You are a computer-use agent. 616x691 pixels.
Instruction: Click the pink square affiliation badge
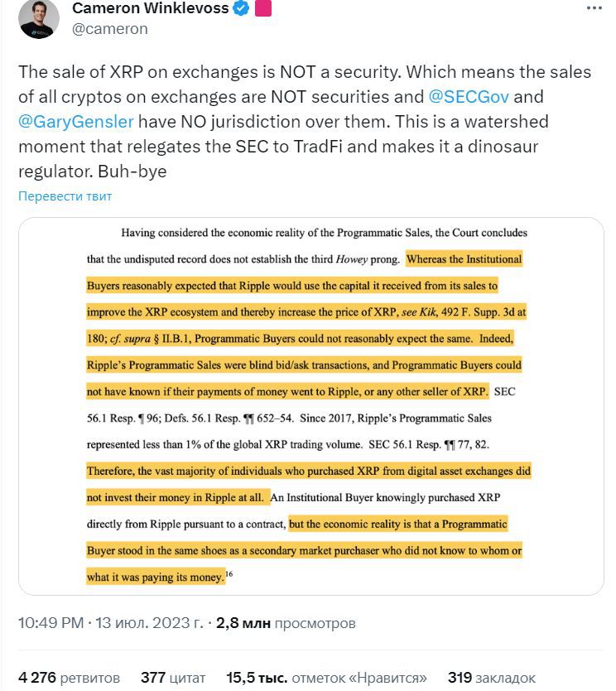[263, 9]
